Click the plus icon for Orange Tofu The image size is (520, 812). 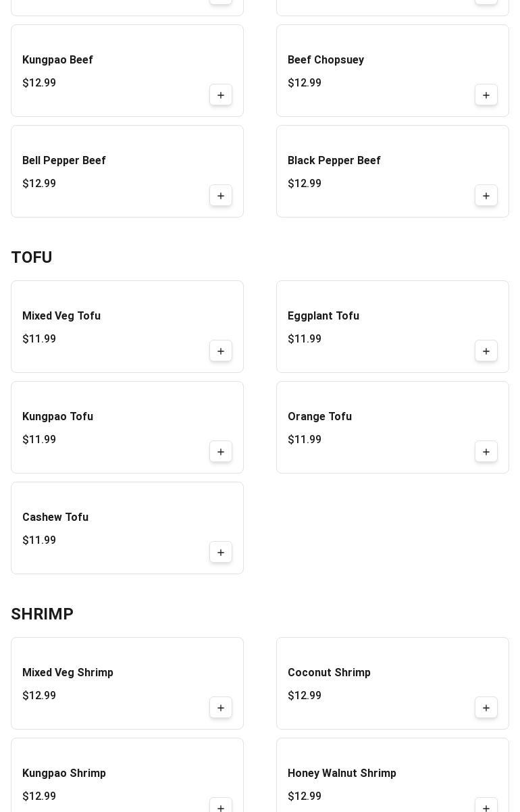(486, 452)
